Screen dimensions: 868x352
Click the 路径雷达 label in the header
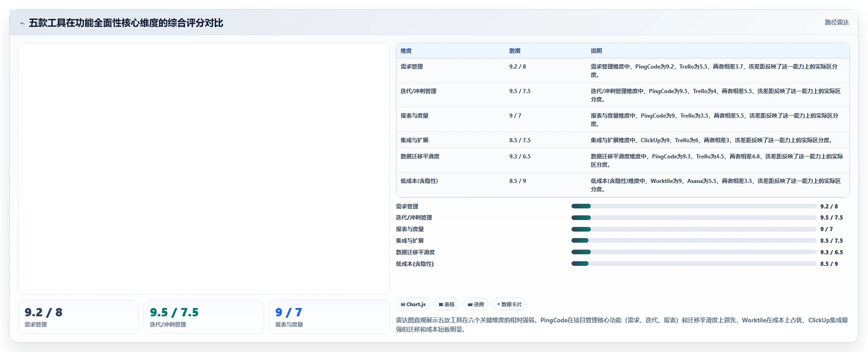tap(837, 22)
